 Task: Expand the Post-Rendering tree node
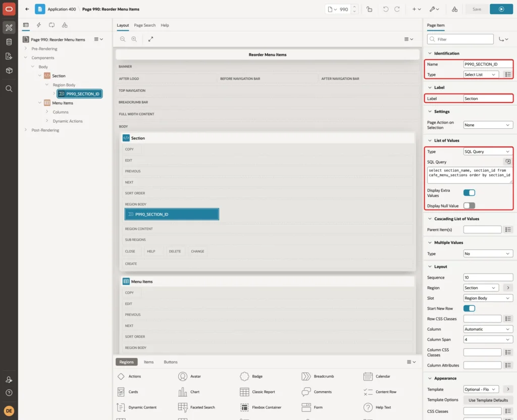pos(26,130)
